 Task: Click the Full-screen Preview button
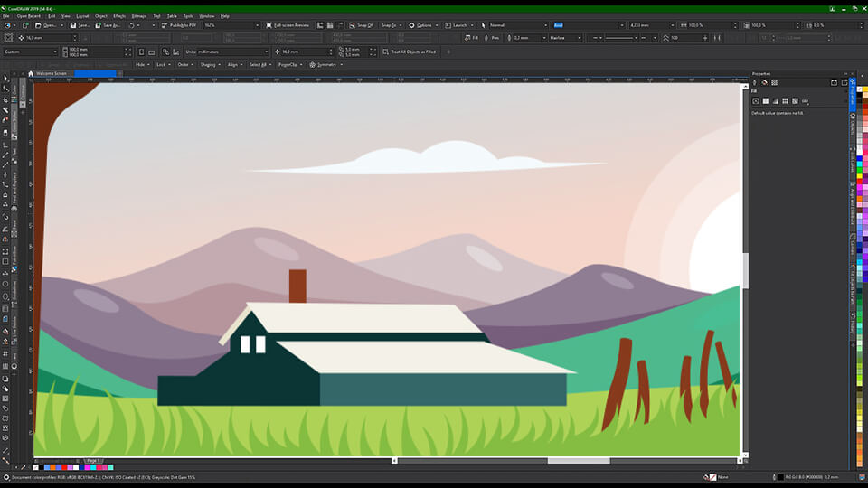pyautogui.click(x=288, y=25)
